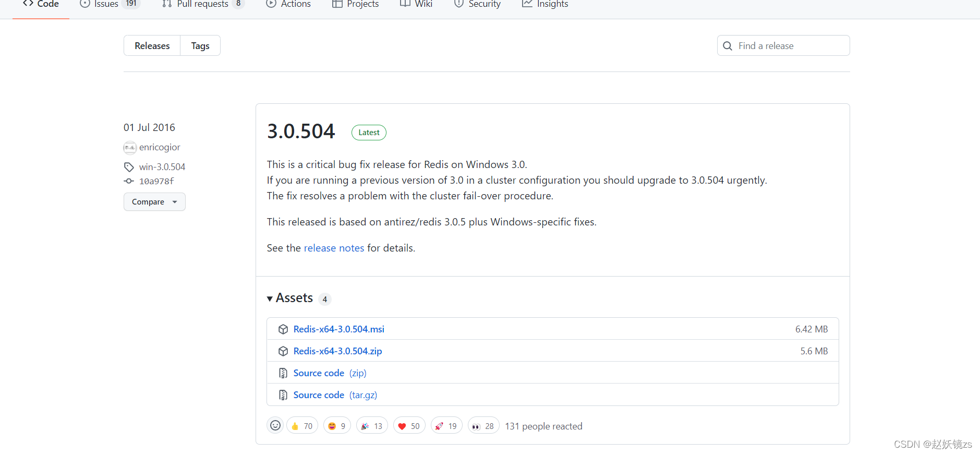
Task: Toggle the thumbs up reaction with 70
Action: click(x=302, y=426)
